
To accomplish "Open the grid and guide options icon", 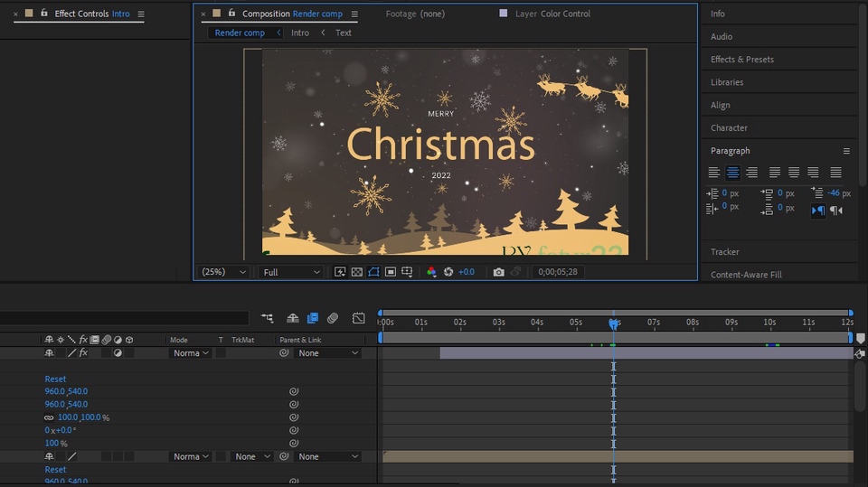I will [407, 272].
